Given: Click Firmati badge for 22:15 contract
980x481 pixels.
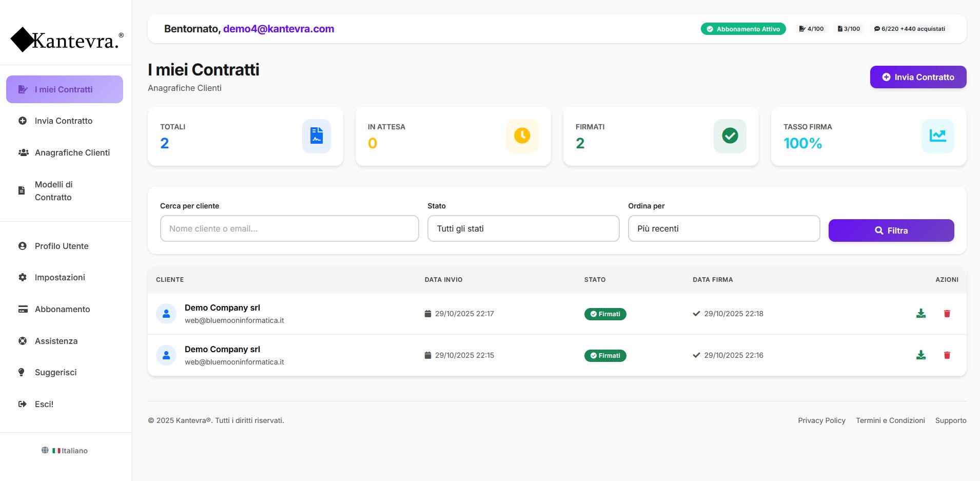Looking at the screenshot, I should 605,355.
